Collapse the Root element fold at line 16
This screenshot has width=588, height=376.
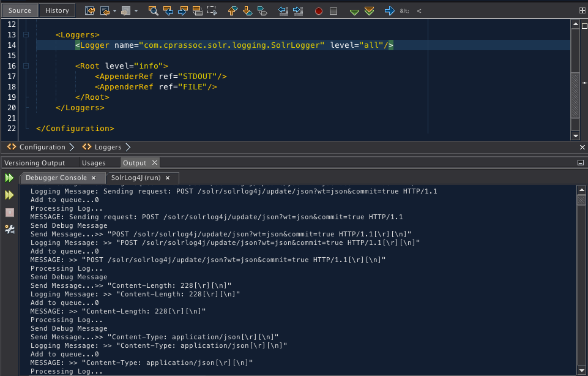(x=26, y=66)
